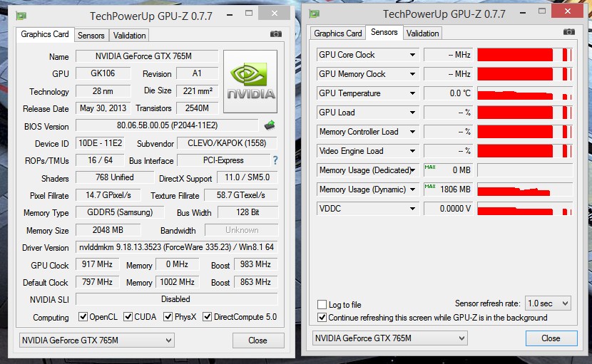Click the DirectX Support 11.0 / SM5.0 value
The width and height of the screenshot is (592, 364).
[247, 177]
